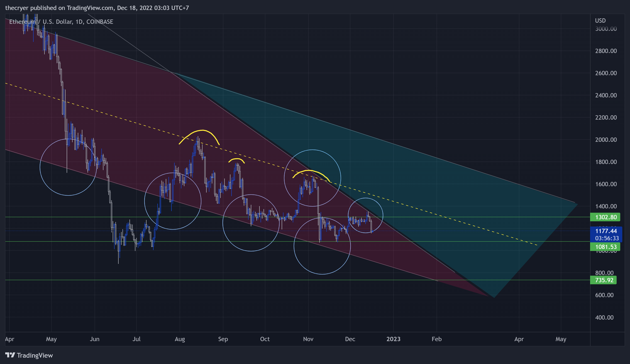The height and width of the screenshot is (364, 630).
Task: Click the 3000.00 price axis label
Action: click(x=606, y=29)
